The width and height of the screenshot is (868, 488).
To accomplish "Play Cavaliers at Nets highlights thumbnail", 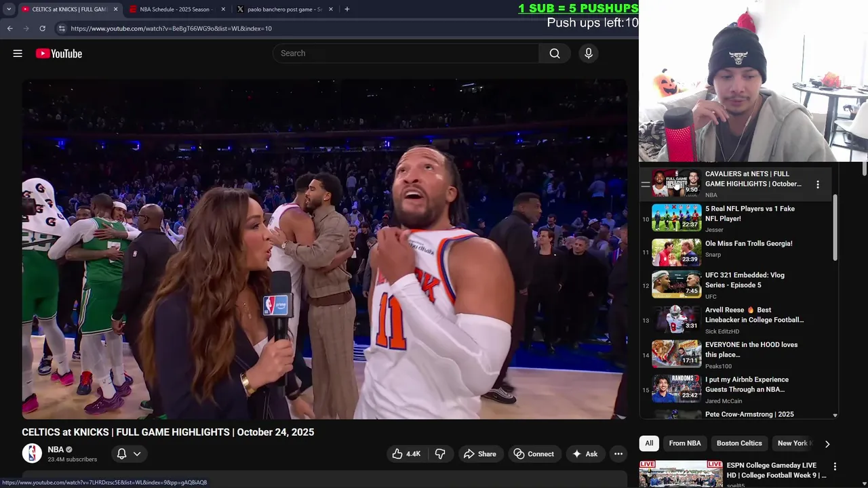I will pos(676,183).
